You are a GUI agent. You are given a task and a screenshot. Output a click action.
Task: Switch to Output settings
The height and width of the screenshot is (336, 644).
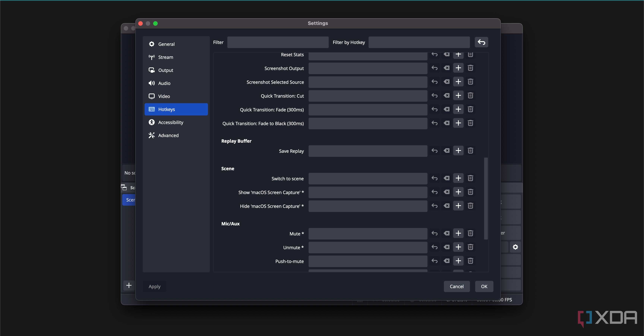click(x=176, y=70)
